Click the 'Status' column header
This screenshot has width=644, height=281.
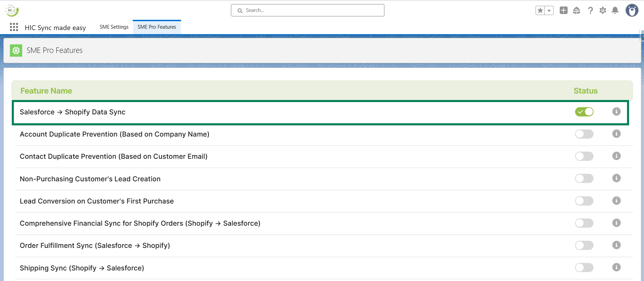(586, 91)
